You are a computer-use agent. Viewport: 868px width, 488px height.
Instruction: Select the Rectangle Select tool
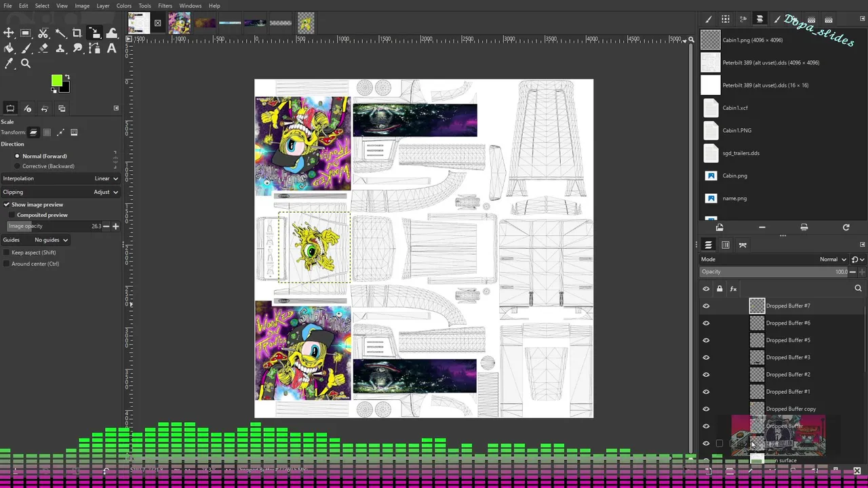[26, 33]
